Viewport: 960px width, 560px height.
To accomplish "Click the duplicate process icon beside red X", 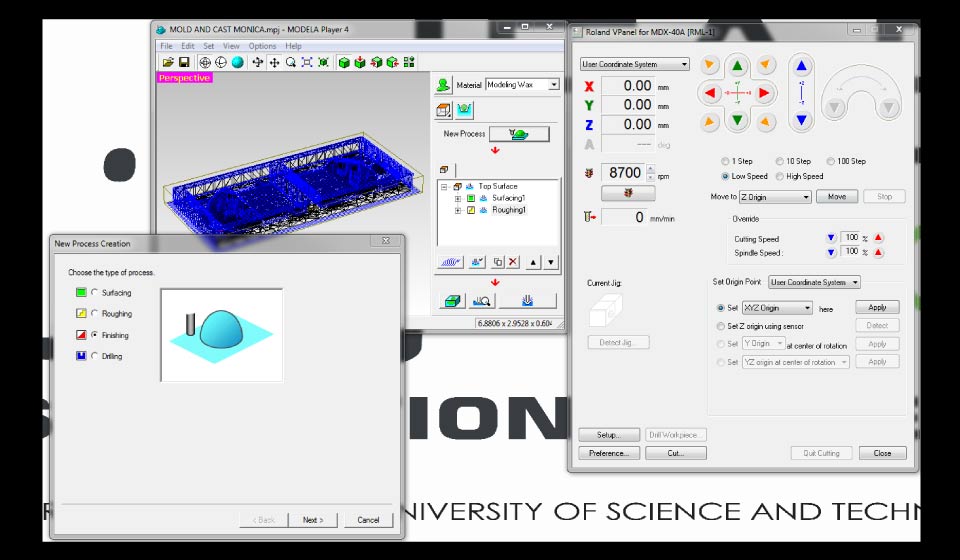I will click(x=498, y=262).
